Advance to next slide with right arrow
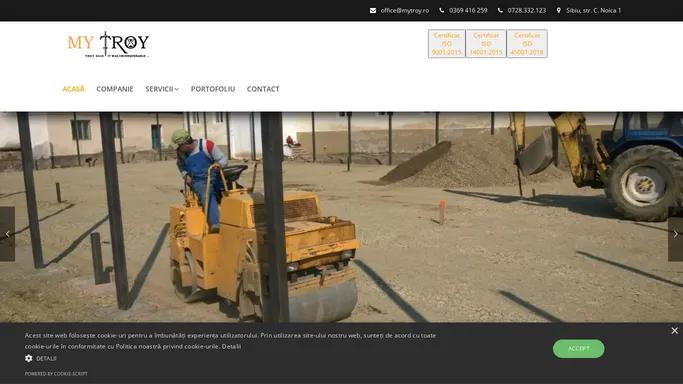 tap(675, 234)
